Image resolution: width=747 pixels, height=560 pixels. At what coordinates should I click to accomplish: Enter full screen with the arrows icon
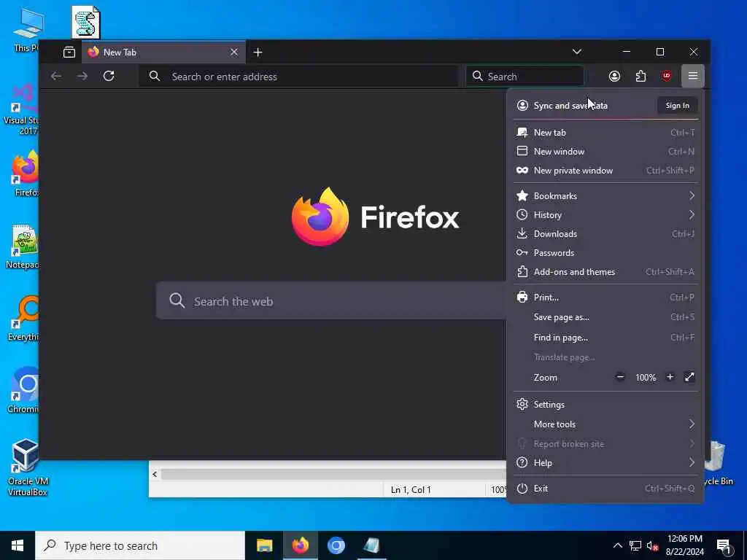tap(689, 377)
